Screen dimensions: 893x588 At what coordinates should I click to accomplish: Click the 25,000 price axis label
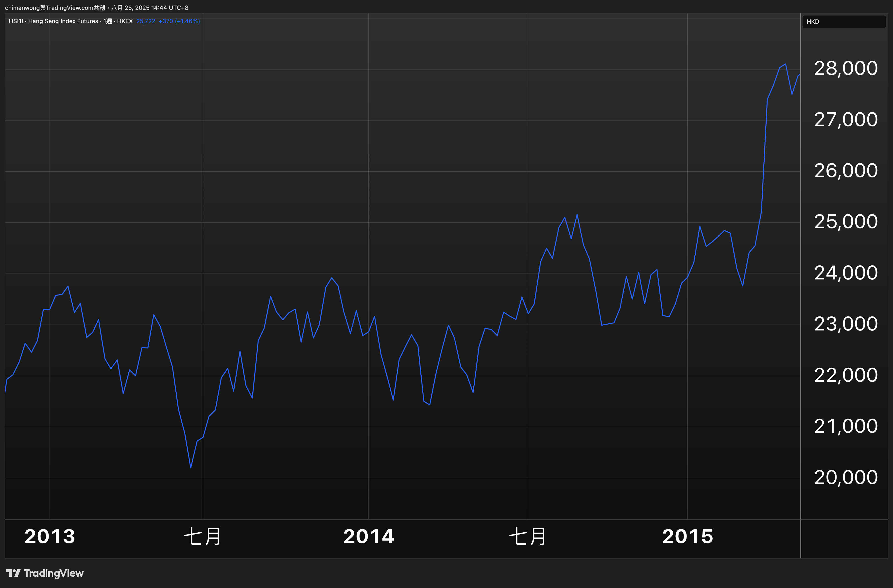click(x=846, y=222)
